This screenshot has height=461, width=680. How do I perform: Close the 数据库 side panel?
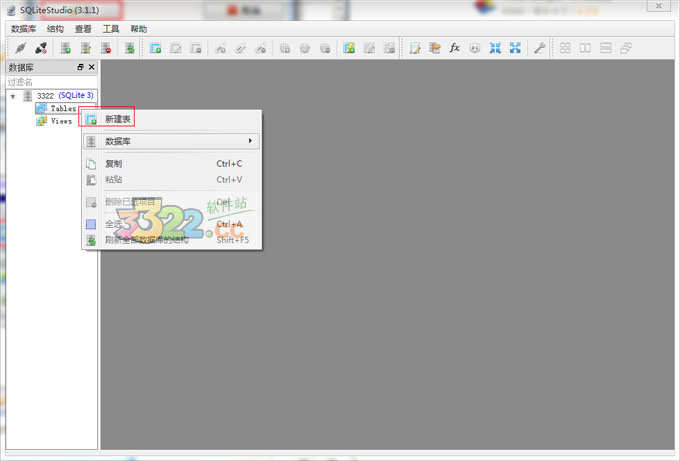tap(92, 67)
